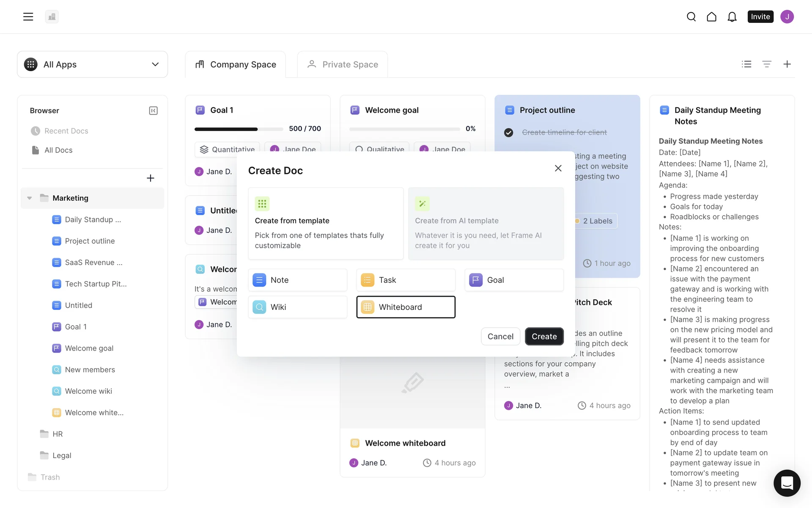Open the hamburger menu icon
This screenshot has height=508, width=812.
tap(28, 17)
